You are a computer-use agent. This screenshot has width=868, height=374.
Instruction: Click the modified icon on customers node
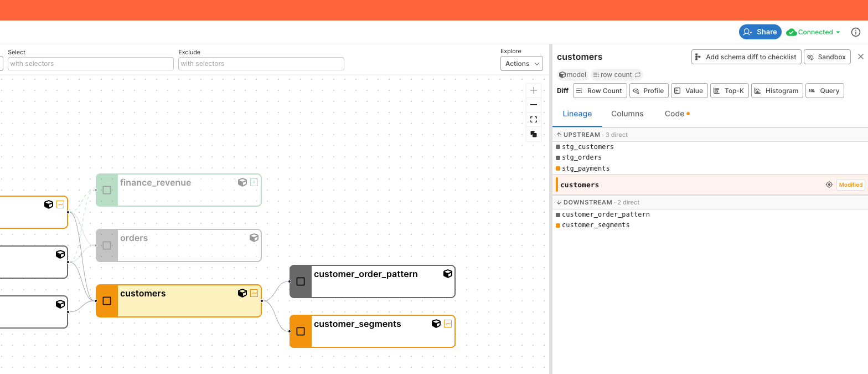pos(254,293)
